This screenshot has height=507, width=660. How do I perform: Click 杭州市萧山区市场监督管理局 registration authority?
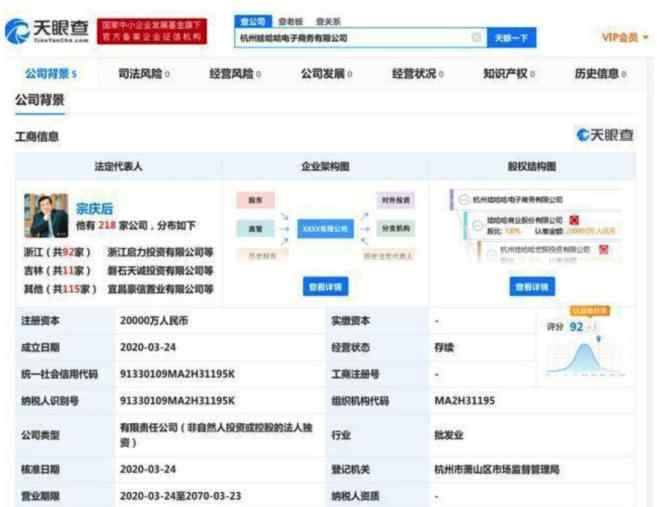pyautogui.click(x=497, y=469)
